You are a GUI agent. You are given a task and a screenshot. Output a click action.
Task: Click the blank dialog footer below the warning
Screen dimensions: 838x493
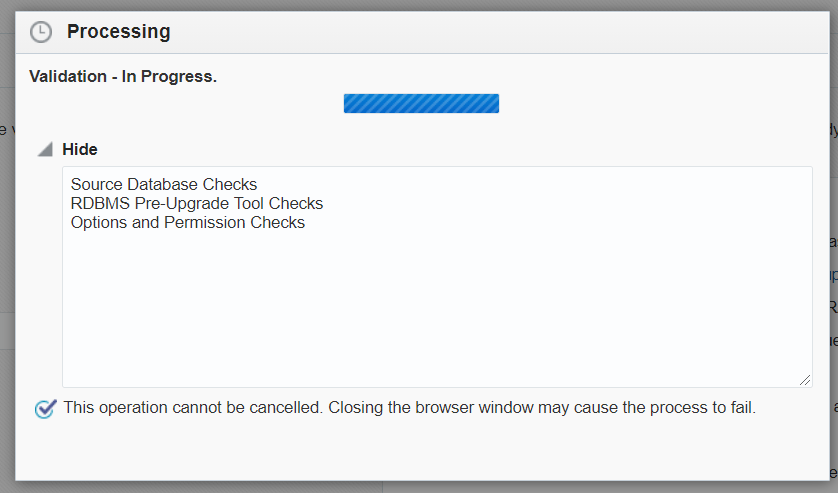(x=420, y=452)
